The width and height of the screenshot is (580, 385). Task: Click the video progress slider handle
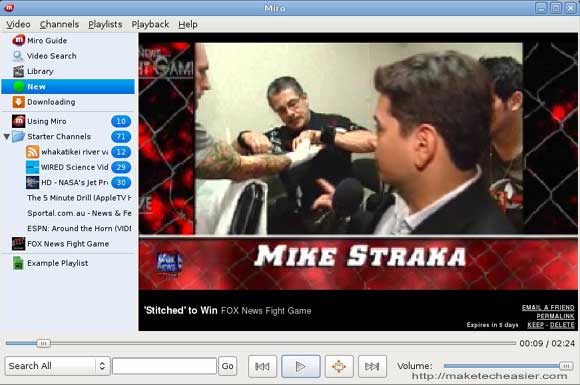43,344
